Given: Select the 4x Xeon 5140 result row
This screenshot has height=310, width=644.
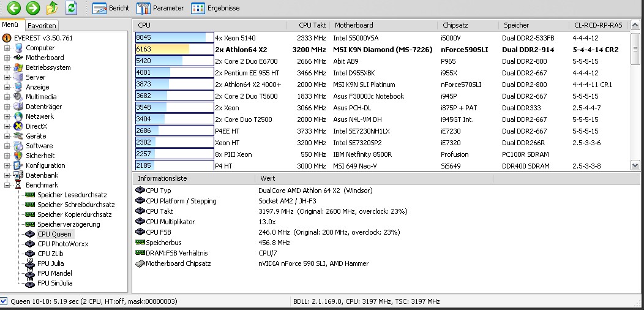Looking at the screenshot, I should 381,38.
